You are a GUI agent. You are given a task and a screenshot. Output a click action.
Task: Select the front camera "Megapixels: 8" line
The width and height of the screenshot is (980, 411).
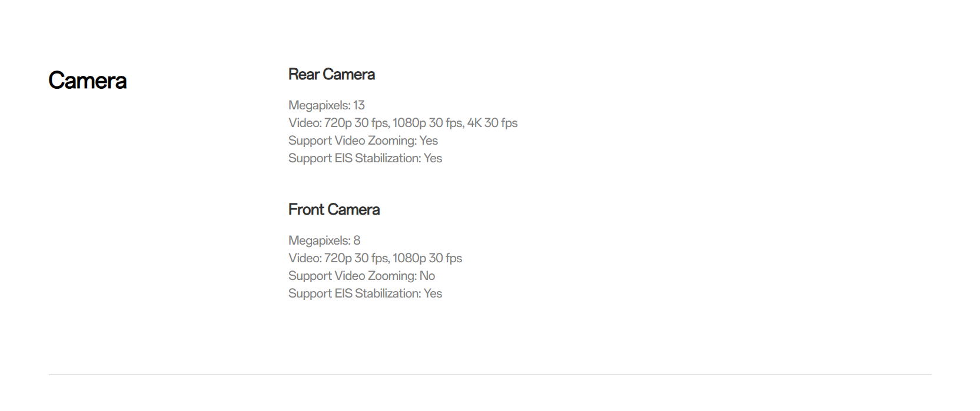coord(324,240)
